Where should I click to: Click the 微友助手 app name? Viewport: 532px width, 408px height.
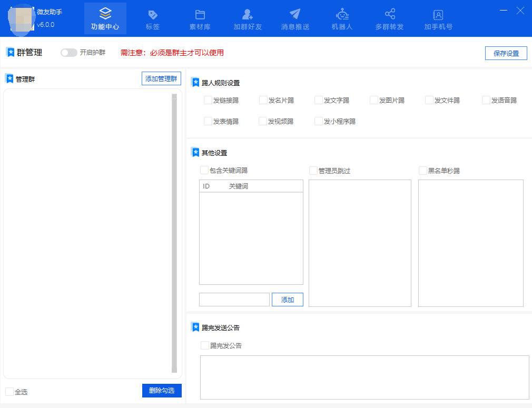coord(50,12)
